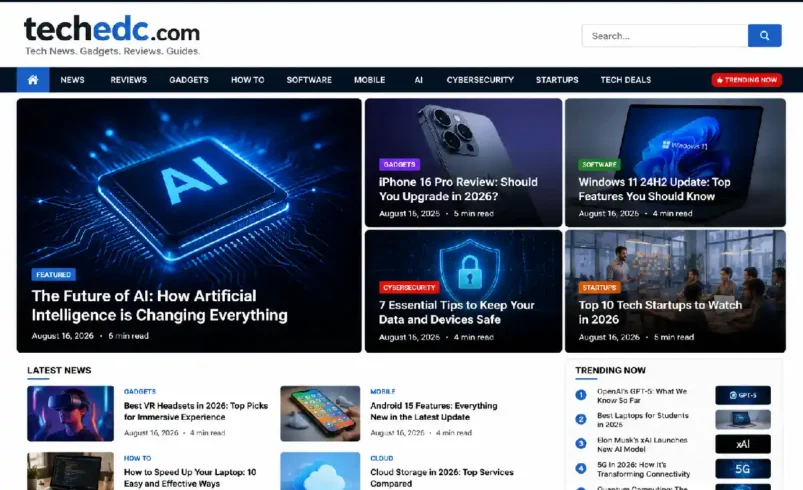The width and height of the screenshot is (803, 490).
Task: Click the VR headset article thumbnail
Action: point(71,414)
